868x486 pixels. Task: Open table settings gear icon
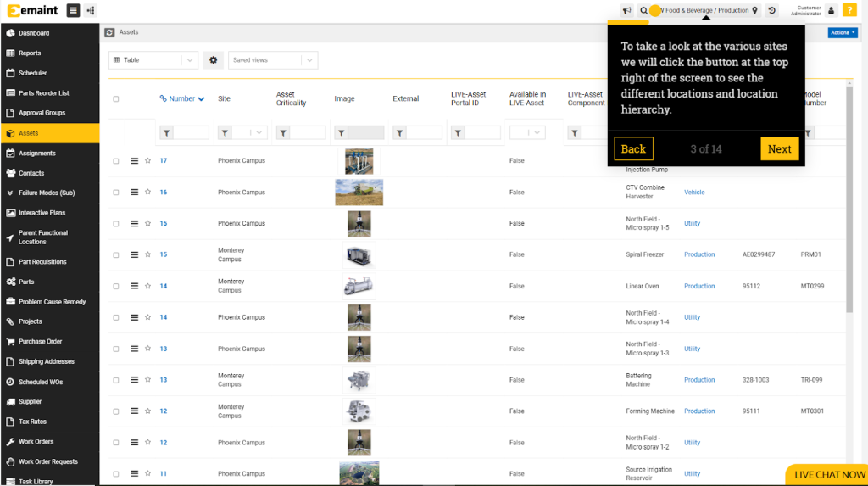(x=213, y=60)
